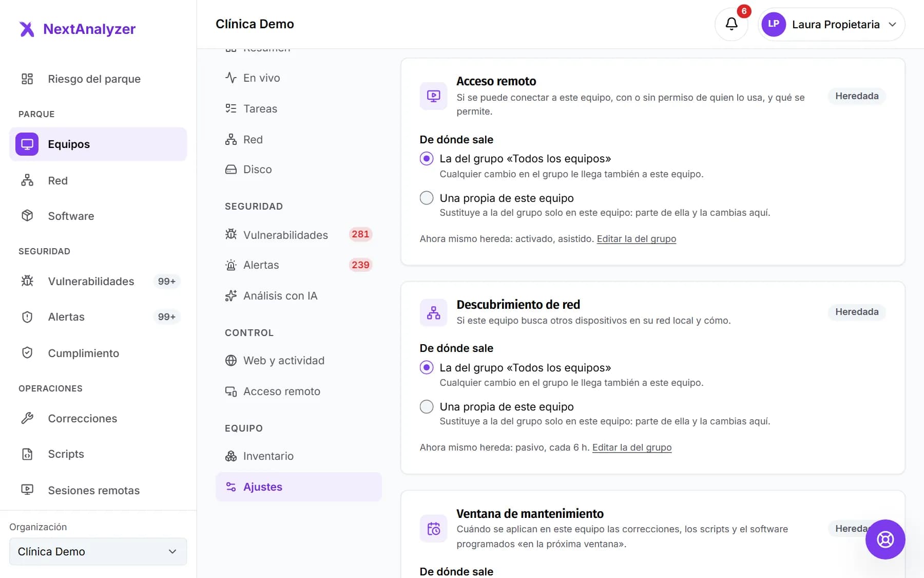
Task: Click the Correcciones wrench icon
Action: coord(27,418)
